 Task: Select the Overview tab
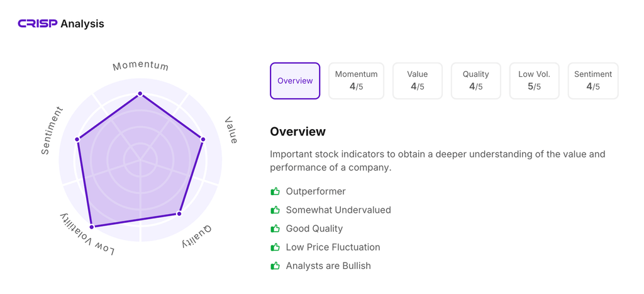[x=295, y=81]
